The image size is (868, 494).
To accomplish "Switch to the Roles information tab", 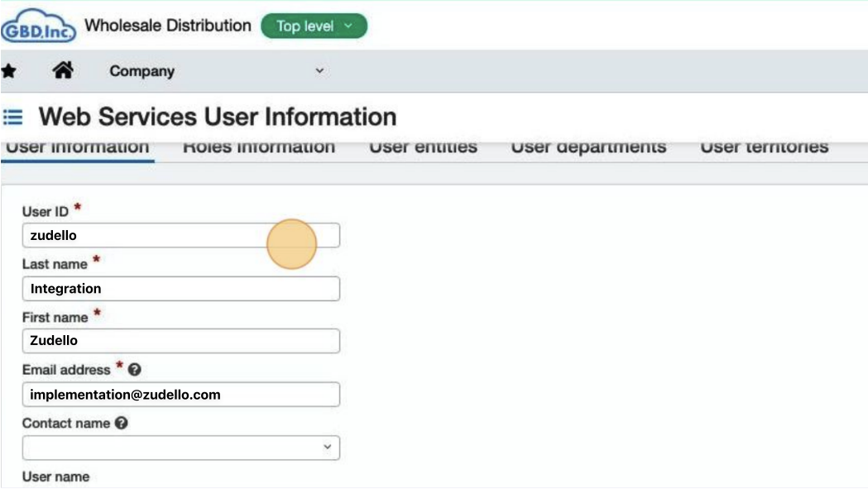I will tap(258, 148).
